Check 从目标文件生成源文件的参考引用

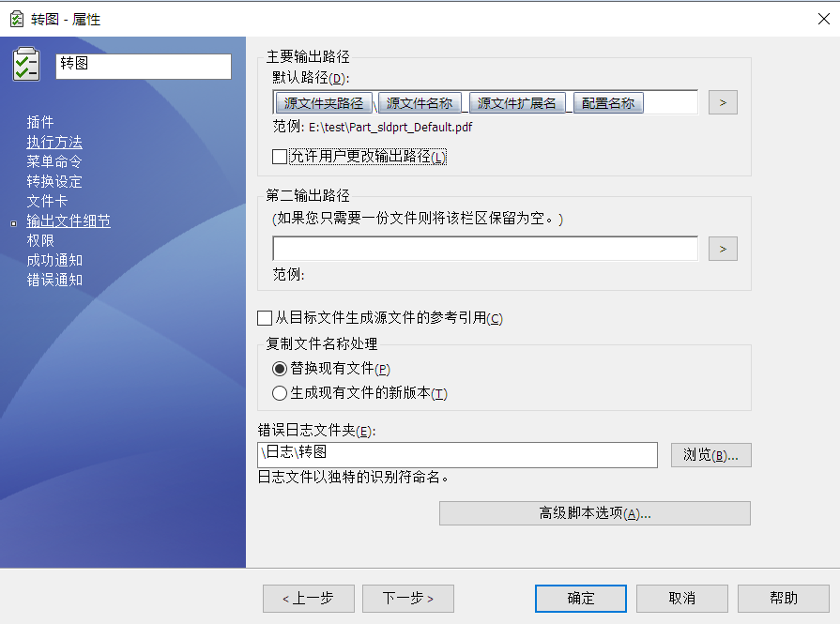tap(265, 318)
